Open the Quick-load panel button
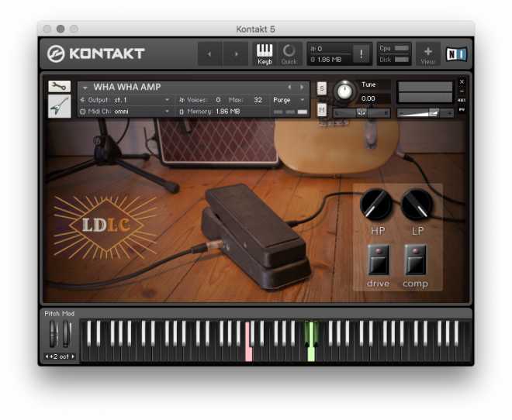Image resolution: width=512 pixels, height=420 pixels. tap(289, 53)
